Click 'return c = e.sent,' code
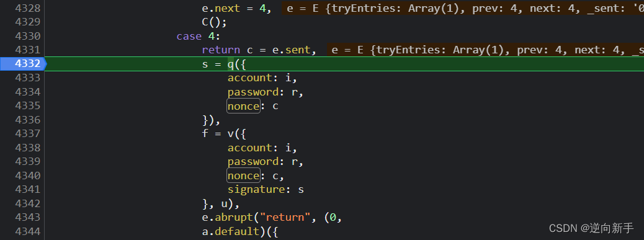 259,50
